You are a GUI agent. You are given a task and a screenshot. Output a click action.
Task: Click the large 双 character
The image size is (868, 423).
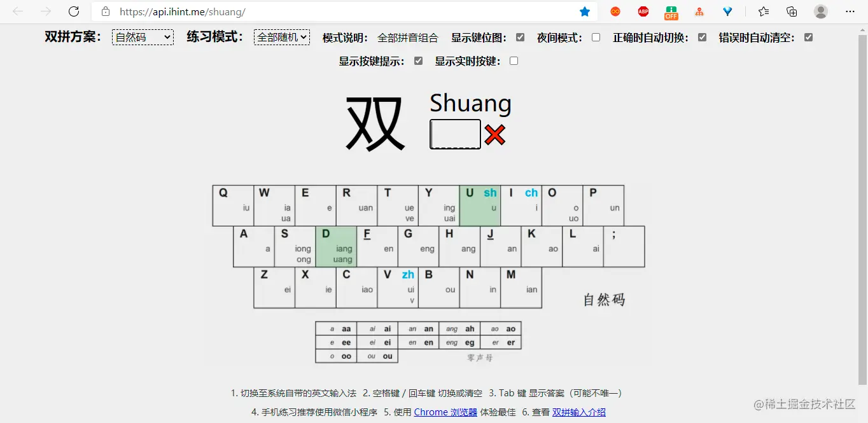tap(375, 123)
